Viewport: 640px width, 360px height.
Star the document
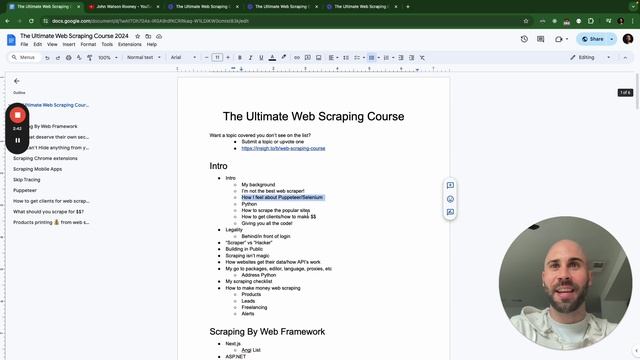point(138,36)
